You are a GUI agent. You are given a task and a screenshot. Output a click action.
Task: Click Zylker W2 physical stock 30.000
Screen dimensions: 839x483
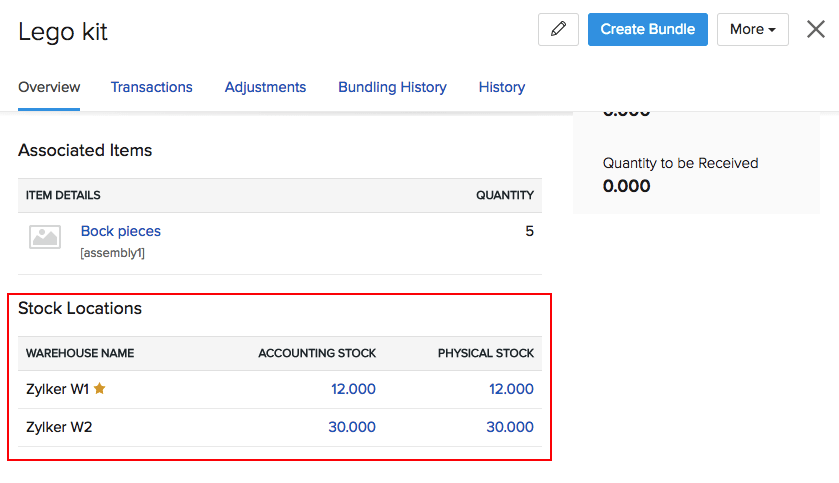coord(510,427)
